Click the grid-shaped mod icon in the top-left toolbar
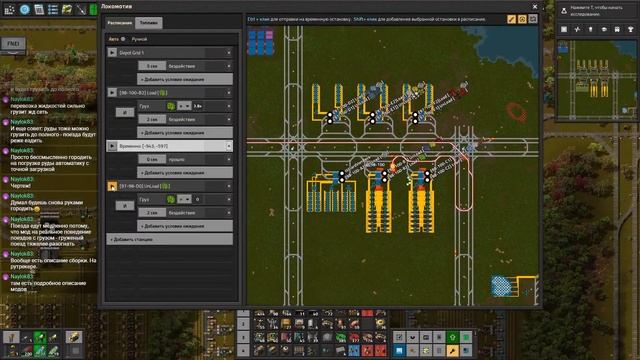Screen dimensions: 640x360 click(9, 9)
